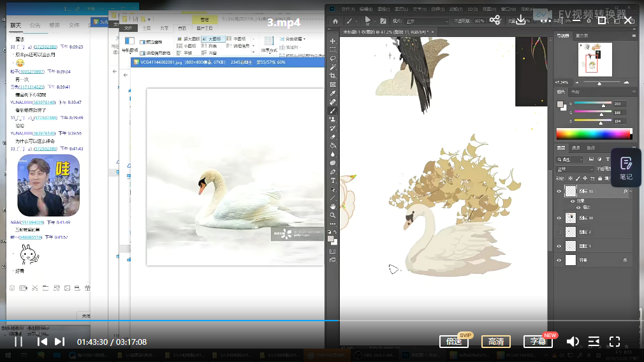Switch to the 路径 paths tab

pyautogui.click(x=590, y=148)
